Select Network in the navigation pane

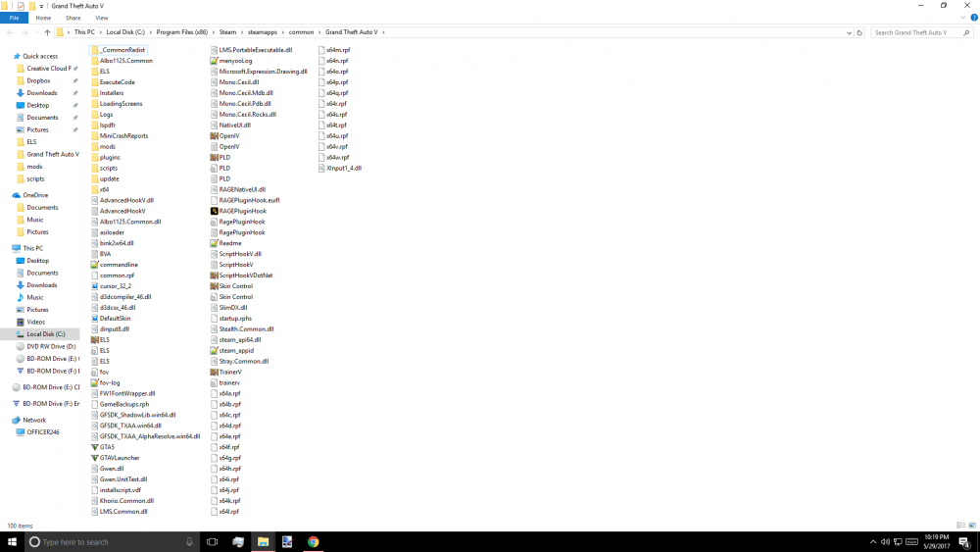tap(33, 420)
